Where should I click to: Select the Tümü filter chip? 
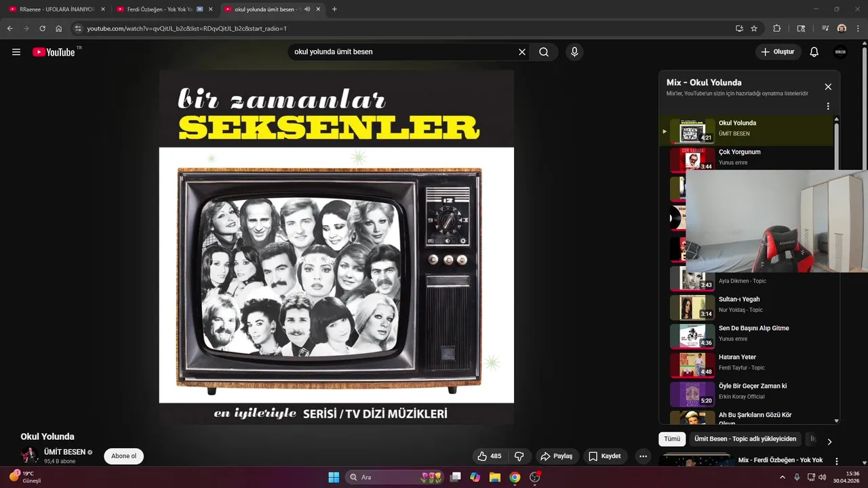tap(672, 439)
